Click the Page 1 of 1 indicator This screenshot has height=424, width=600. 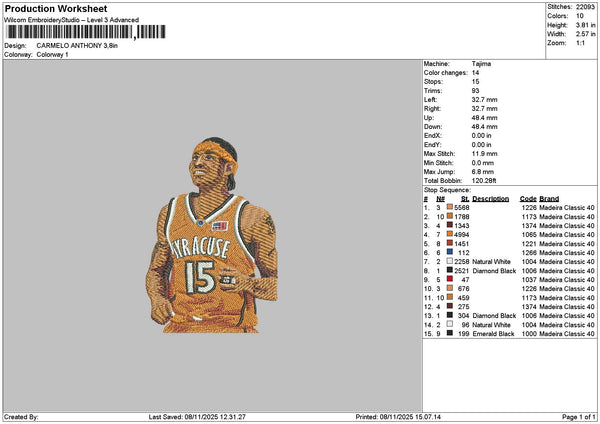(579, 417)
